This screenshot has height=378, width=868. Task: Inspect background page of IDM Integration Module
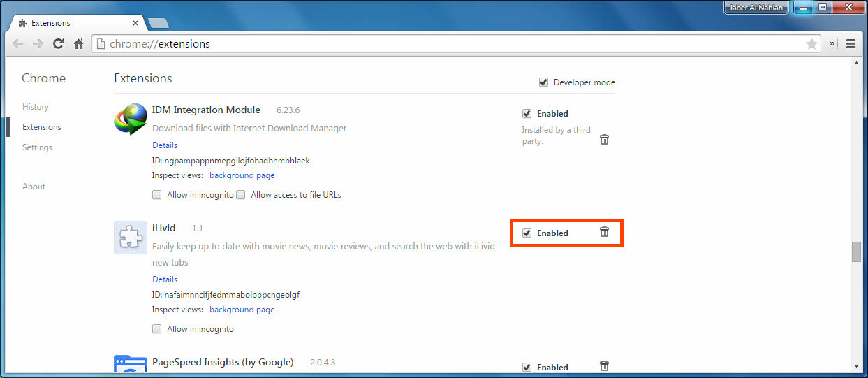pyautogui.click(x=242, y=175)
